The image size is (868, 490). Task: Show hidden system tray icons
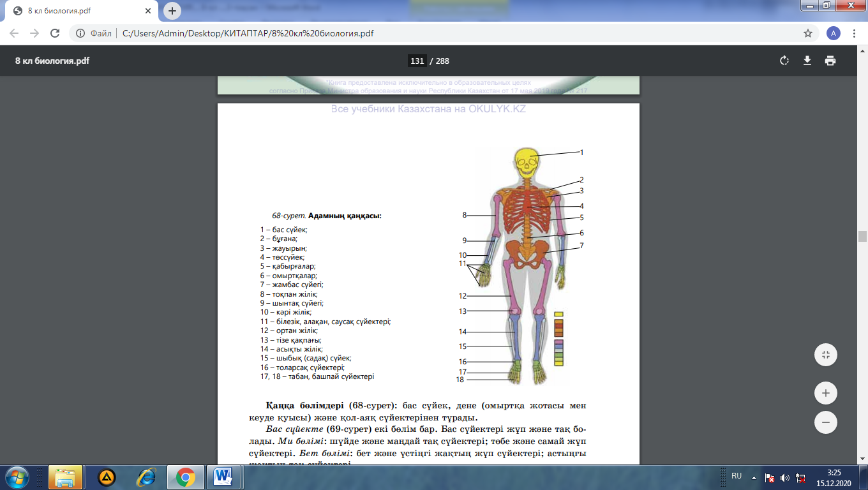coord(754,477)
